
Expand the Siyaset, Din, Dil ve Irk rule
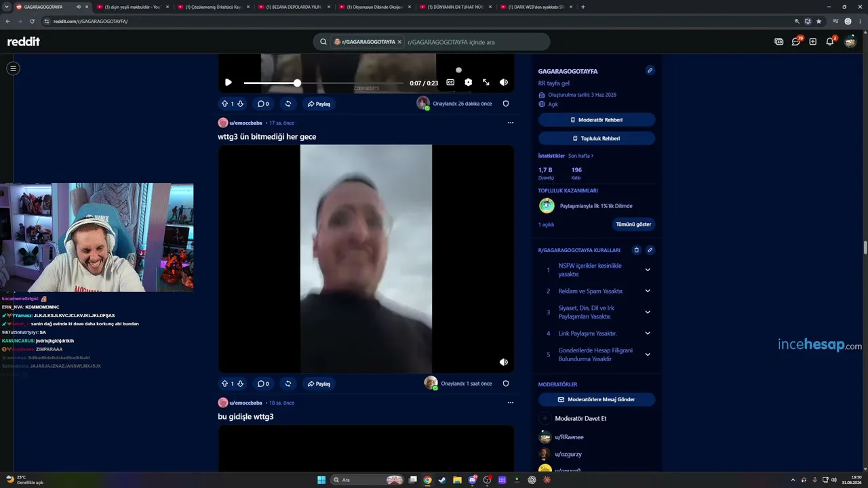click(648, 312)
